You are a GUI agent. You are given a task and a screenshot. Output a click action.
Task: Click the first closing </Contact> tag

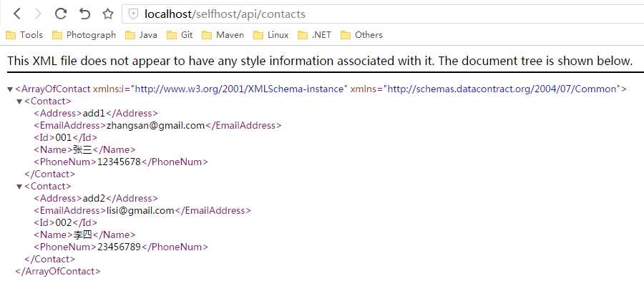coord(49,174)
